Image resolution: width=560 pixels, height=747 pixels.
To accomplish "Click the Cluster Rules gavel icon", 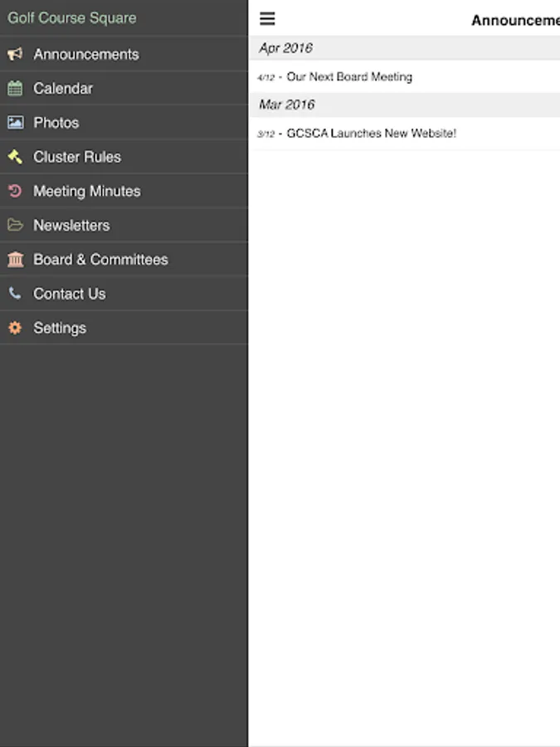I will coord(15,157).
